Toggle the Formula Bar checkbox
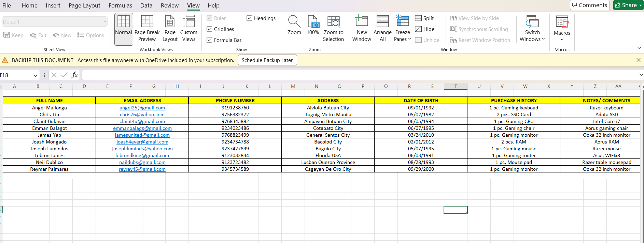The image size is (644, 243). point(209,40)
